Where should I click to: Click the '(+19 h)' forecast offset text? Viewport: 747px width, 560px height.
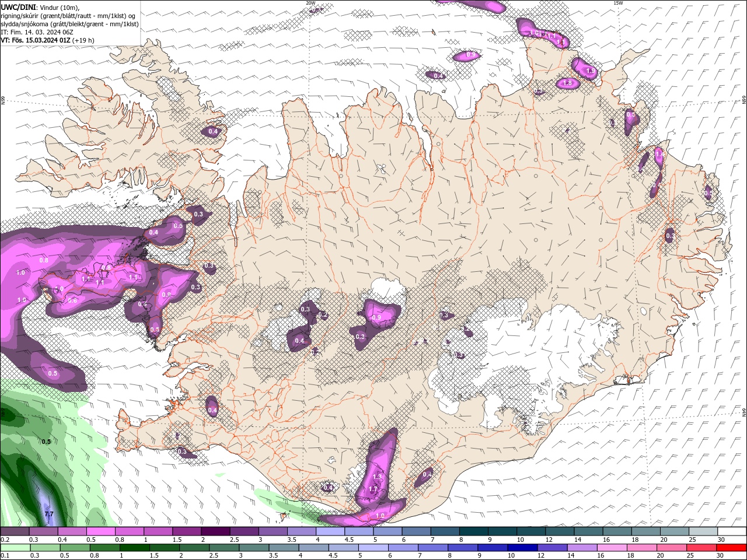point(83,40)
